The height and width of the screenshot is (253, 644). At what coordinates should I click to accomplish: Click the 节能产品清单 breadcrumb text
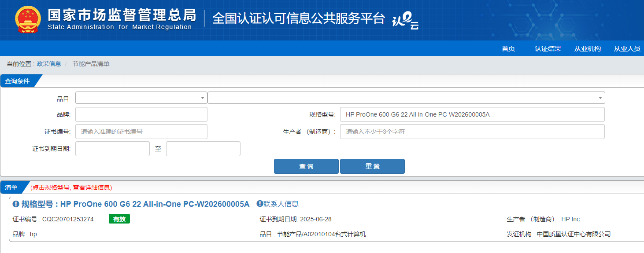[x=91, y=64]
